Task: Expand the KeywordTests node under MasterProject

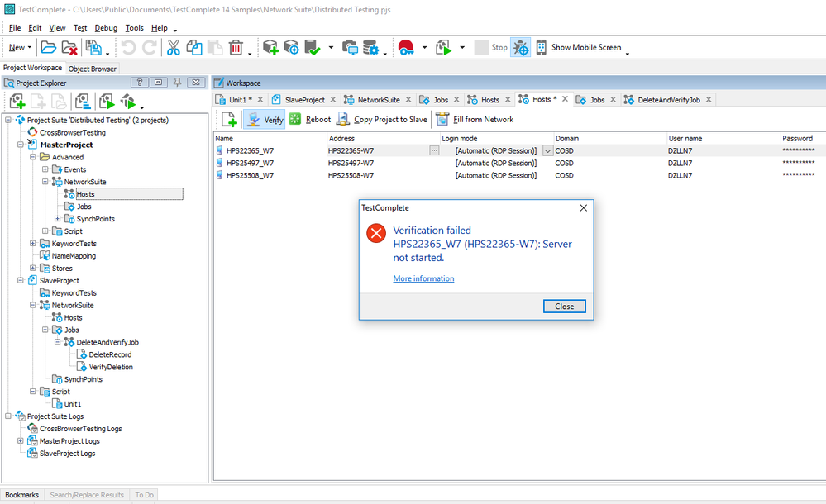Action: pos(33,244)
